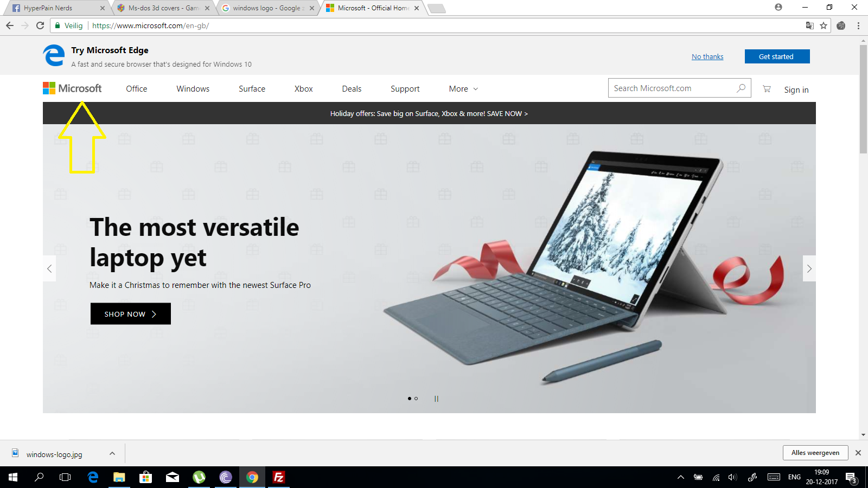Open Task View on the taskbar

pos(65,477)
